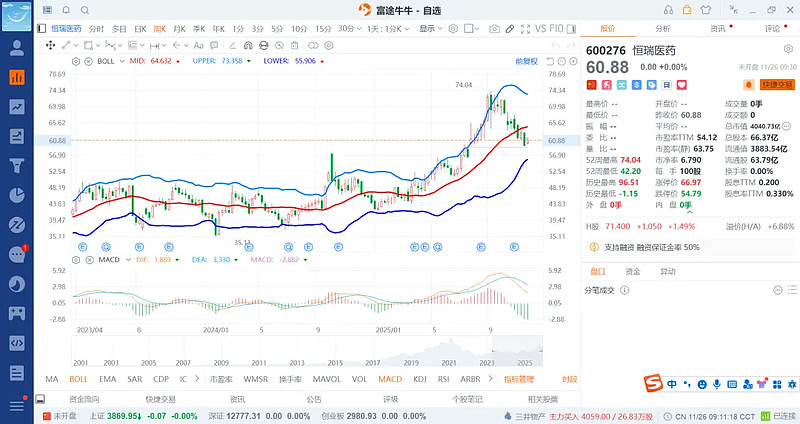Toggle the left panel layout icon
Image resolution: width=800 pixels, height=424 pixels.
click(41, 29)
